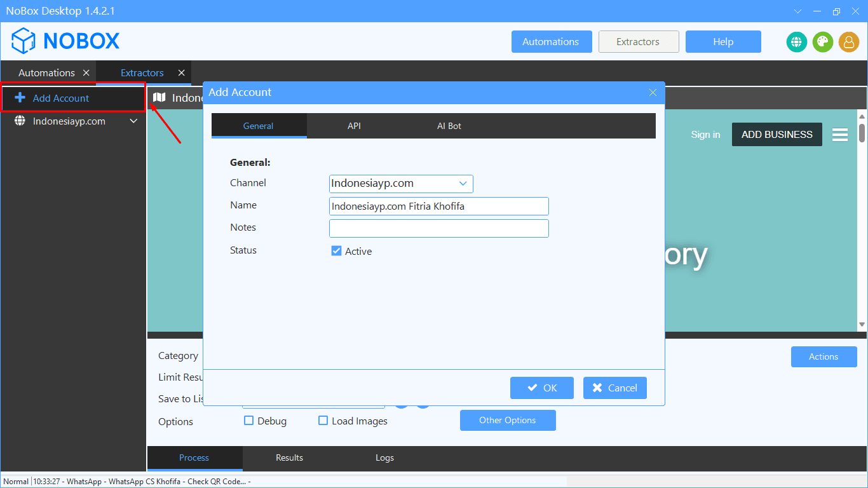
Task: Enable the Debug option
Action: coord(248,421)
